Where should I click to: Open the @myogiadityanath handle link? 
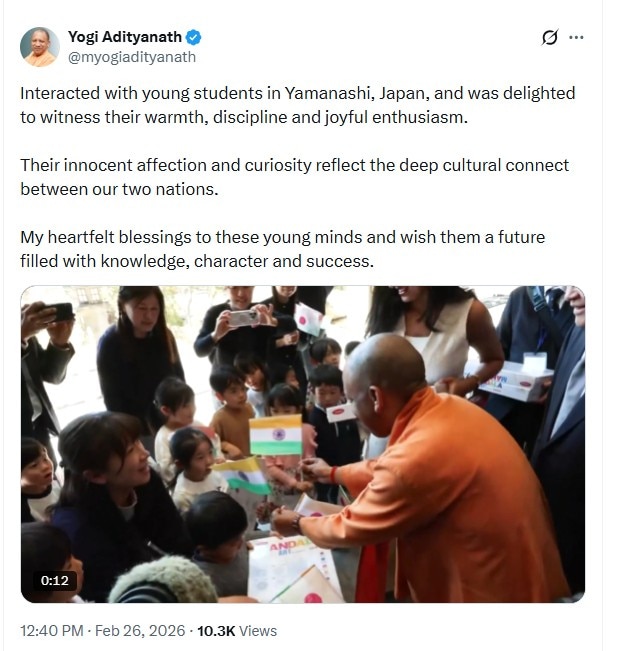pyautogui.click(x=132, y=57)
